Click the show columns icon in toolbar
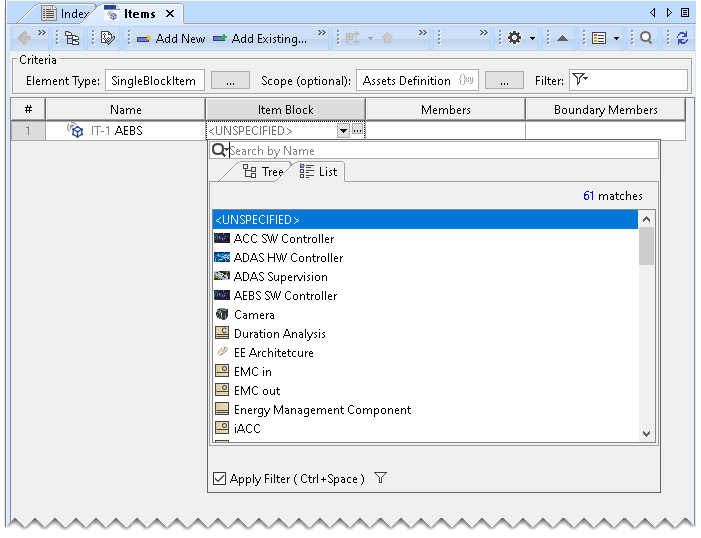The height and width of the screenshot is (538, 701). (599, 38)
